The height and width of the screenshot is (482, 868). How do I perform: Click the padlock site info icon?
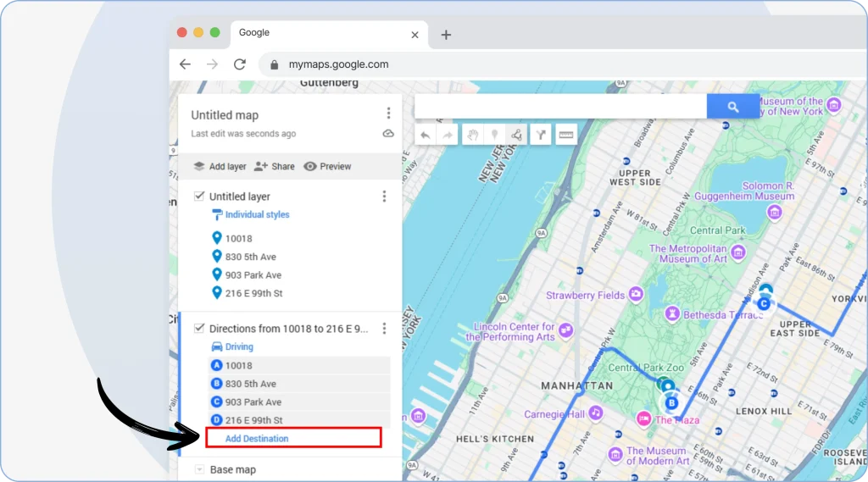click(274, 64)
